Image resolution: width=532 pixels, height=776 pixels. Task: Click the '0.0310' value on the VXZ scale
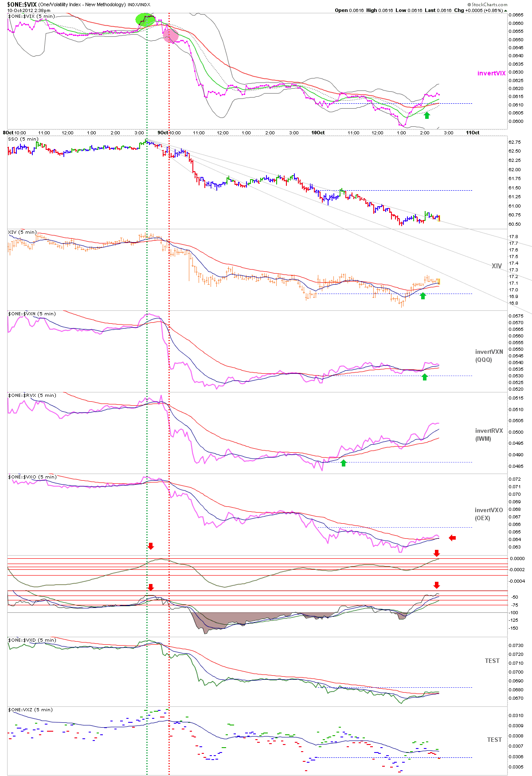516,715
